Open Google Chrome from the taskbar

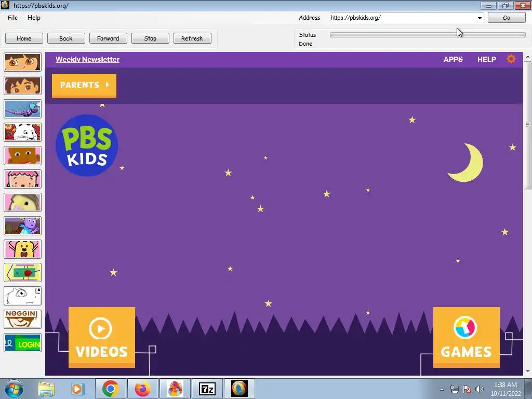(111, 389)
